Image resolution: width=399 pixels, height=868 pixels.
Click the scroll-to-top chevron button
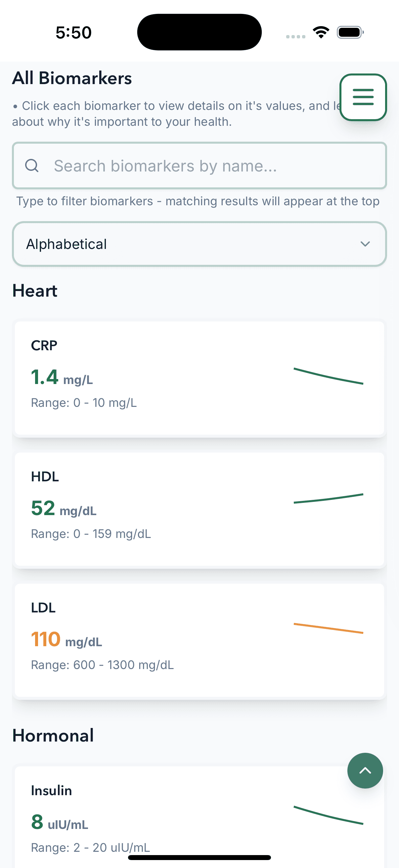click(x=365, y=771)
